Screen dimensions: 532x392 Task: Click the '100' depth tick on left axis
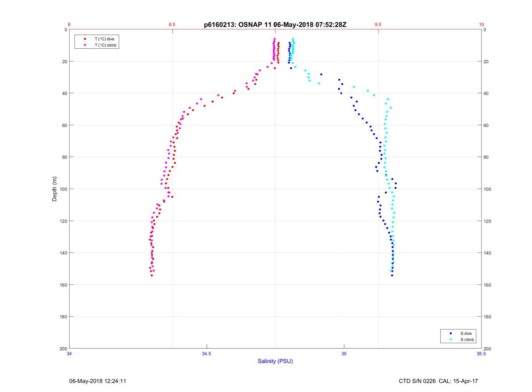coord(63,189)
